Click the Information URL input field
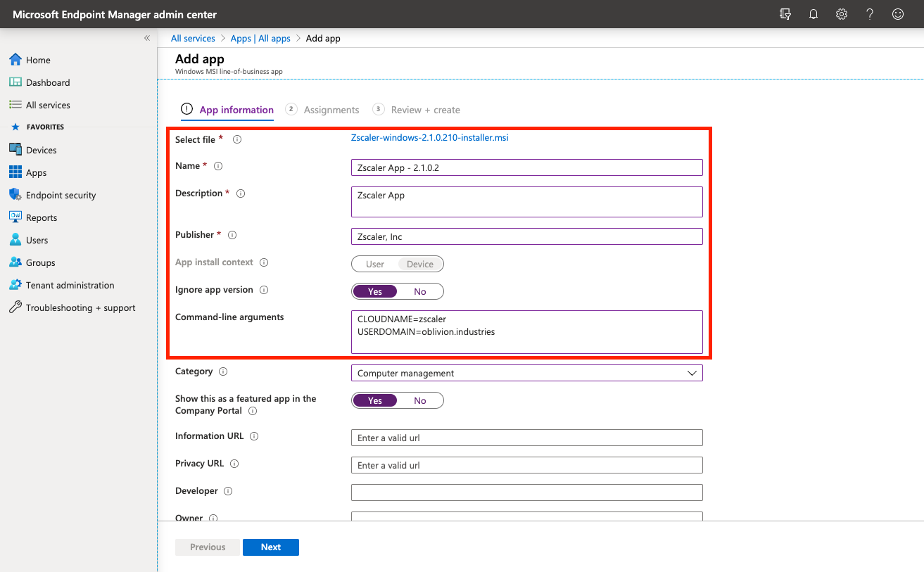The height and width of the screenshot is (572, 924). [x=526, y=438]
